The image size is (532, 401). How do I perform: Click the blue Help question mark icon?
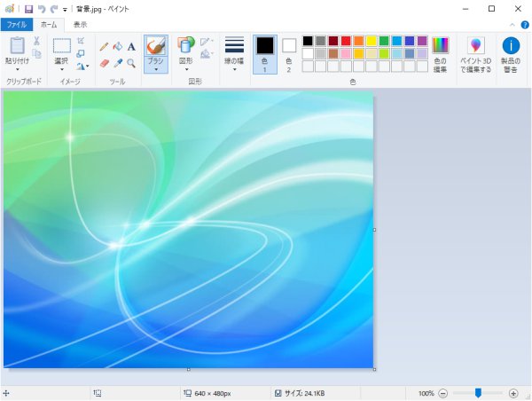tap(525, 25)
